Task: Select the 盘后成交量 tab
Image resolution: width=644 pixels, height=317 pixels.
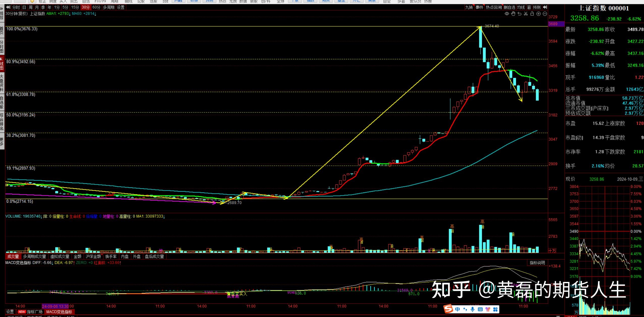Action: pos(154,256)
